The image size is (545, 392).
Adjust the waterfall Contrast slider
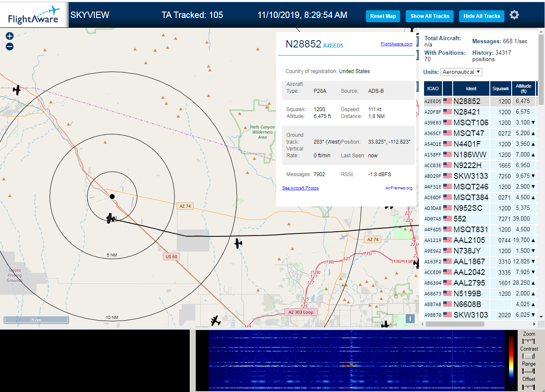pyautogui.click(x=529, y=356)
